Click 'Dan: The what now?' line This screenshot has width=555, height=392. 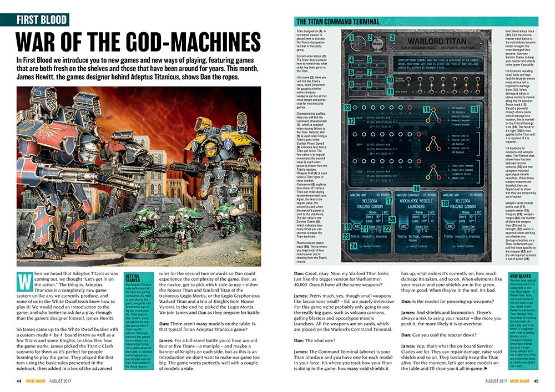coord(315,340)
